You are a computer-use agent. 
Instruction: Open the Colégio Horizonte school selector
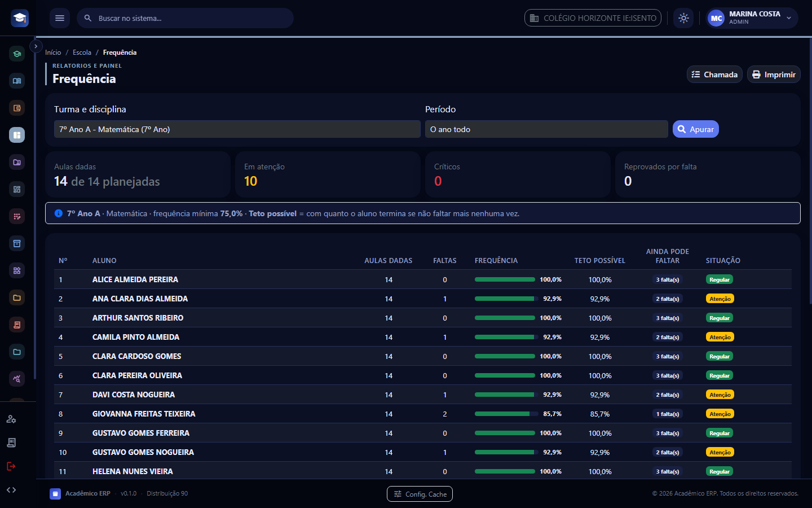tap(593, 18)
